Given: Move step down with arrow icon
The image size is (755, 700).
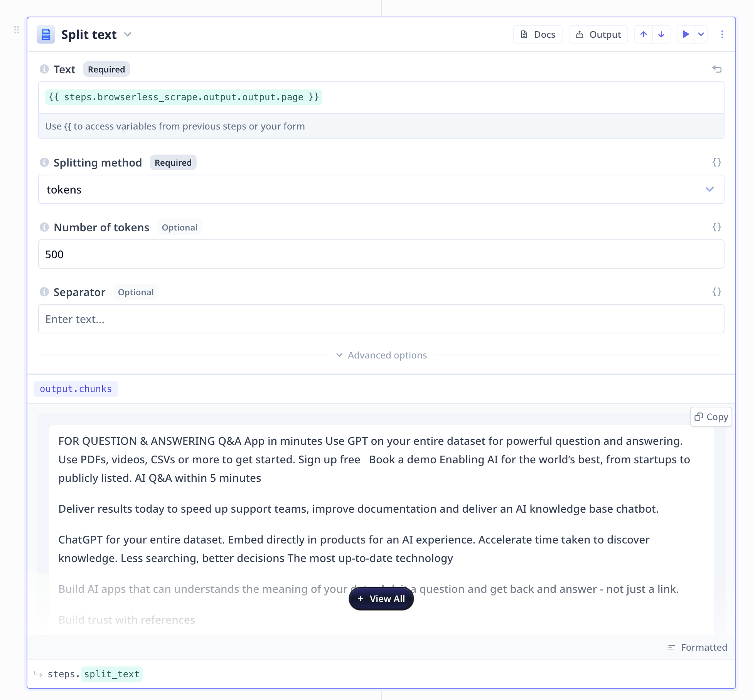Looking at the screenshot, I should point(661,35).
